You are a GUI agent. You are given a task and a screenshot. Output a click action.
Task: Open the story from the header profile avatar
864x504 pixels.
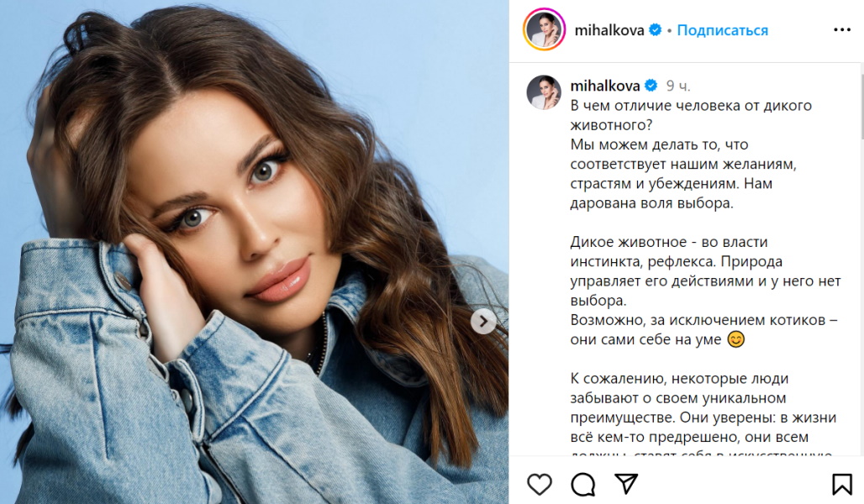point(545,29)
